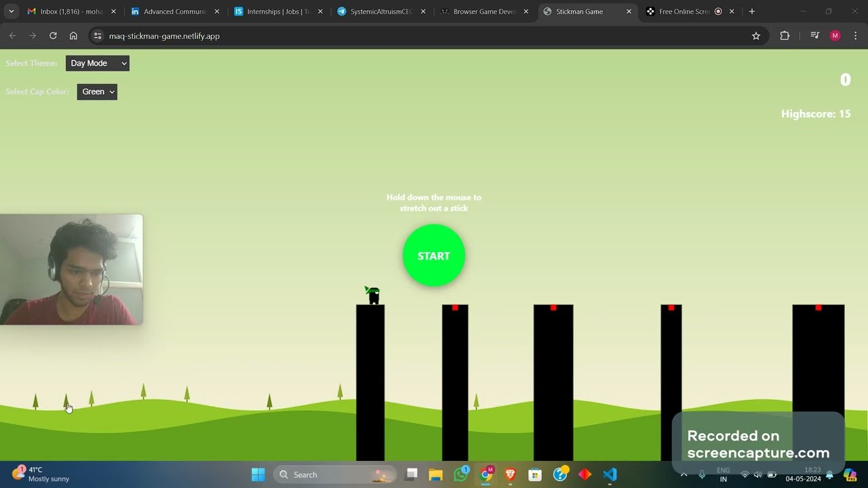Open the Wi-Fi network icon in the tray
The width and height of the screenshot is (868, 488).
click(745, 474)
